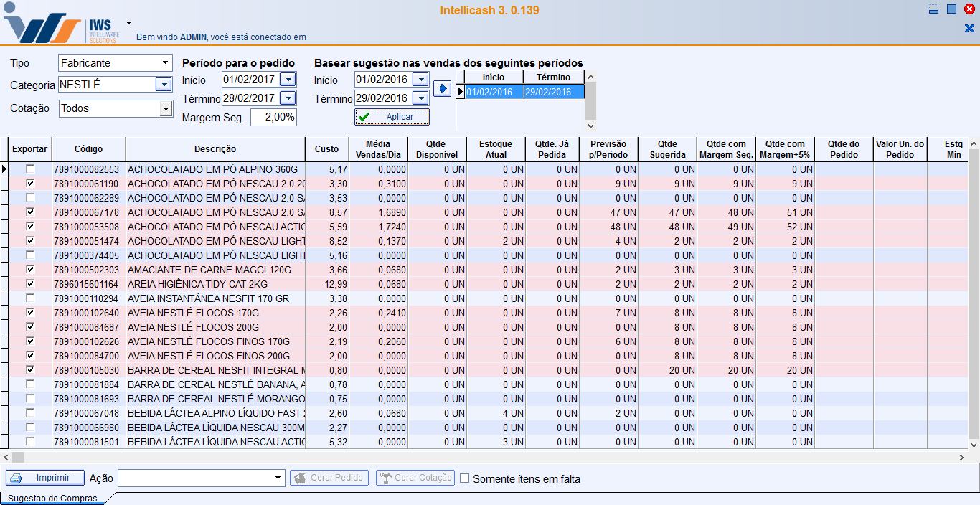Open calendar for vendas Término 29/02/2016
Viewport: 980px width, 505px height.
pyautogui.click(x=420, y=98)
